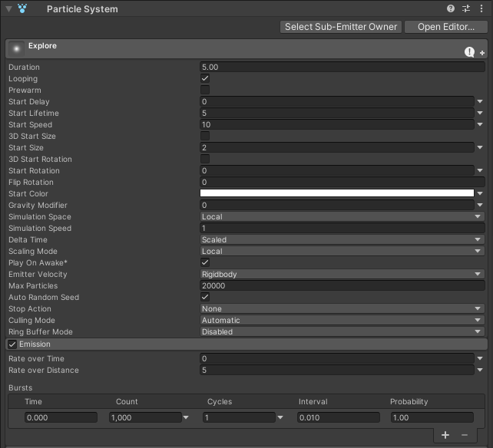Open the Delta Time dropdown
The width and height of the screenshot is (493, 448).
pyautogui.click(x=342, y=239)
